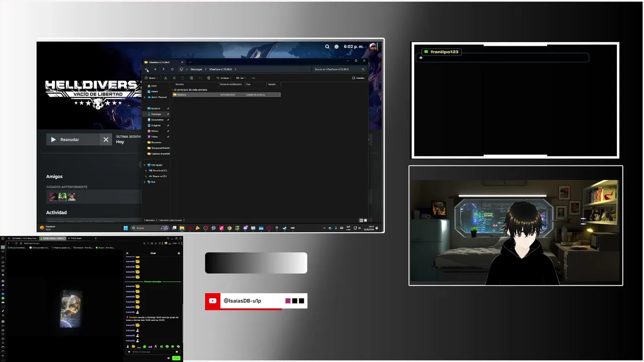Go up one folder level in Explorer
The height and width of the screenshot is (362, 644).
[x=164, y=69]
